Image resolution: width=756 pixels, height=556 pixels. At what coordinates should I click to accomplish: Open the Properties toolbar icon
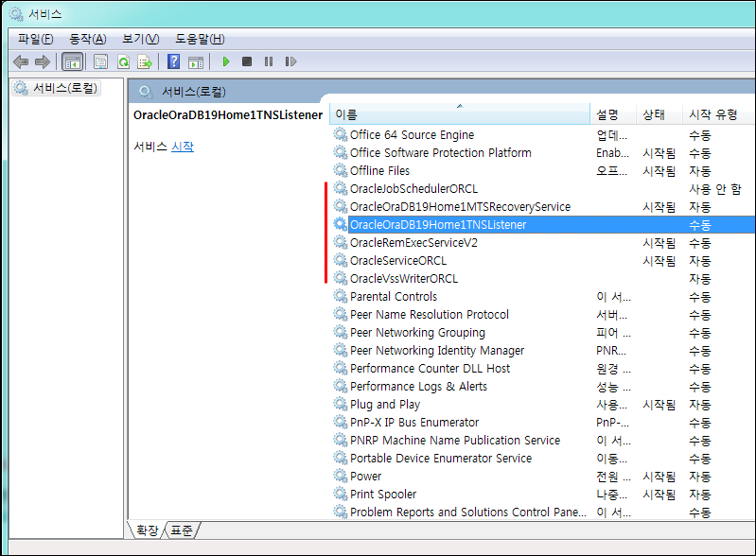click(x=100, y=61)
